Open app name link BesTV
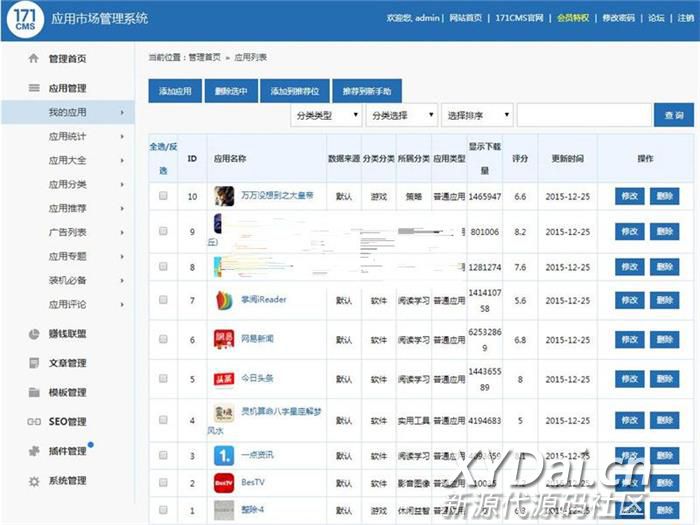The width and height of the screenshot is (700, 525). 253,482
